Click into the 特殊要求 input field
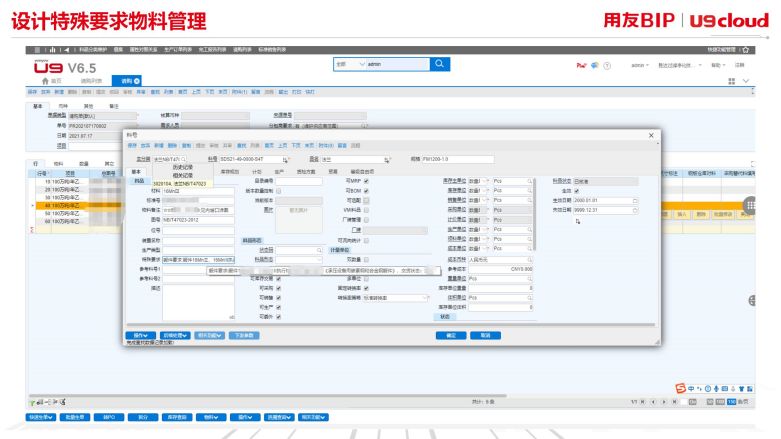The width and height of the screenshot is (781, 439). tap(198, 260)
